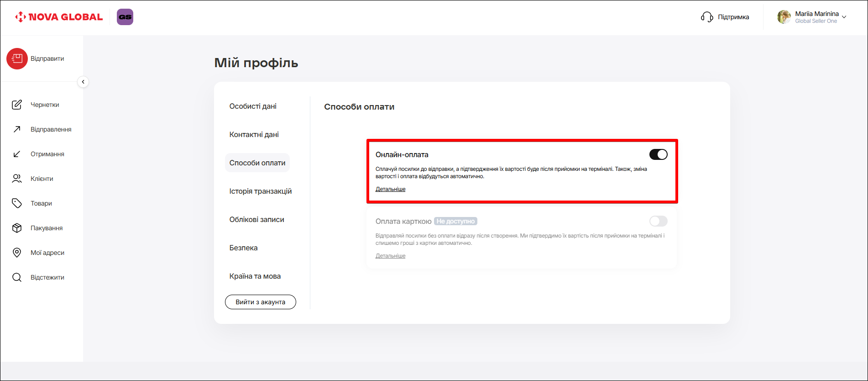868x381 pixels.
Task: Click the Підтримка support headset link
Action: [725, 17]
